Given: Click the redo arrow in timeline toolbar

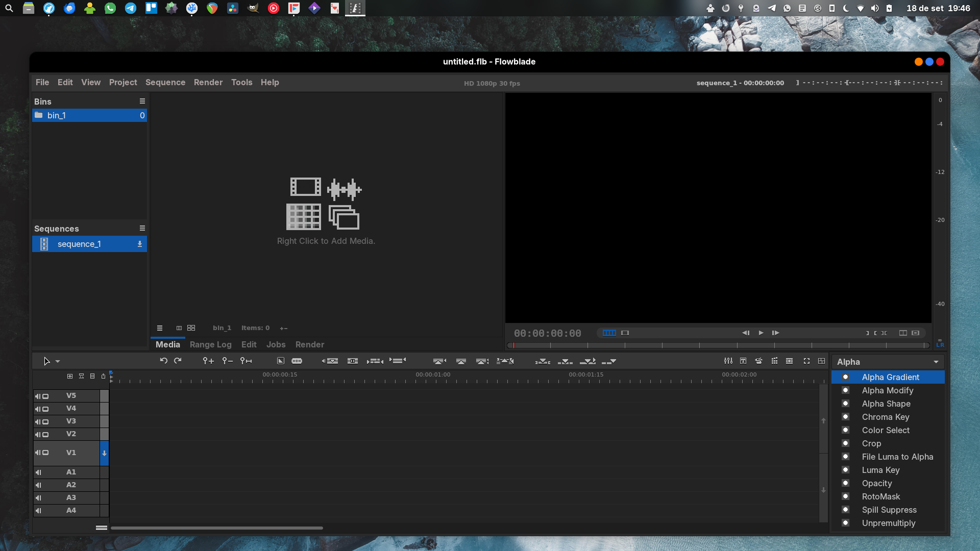Looking at the screenshot, I should pos(178,361).
